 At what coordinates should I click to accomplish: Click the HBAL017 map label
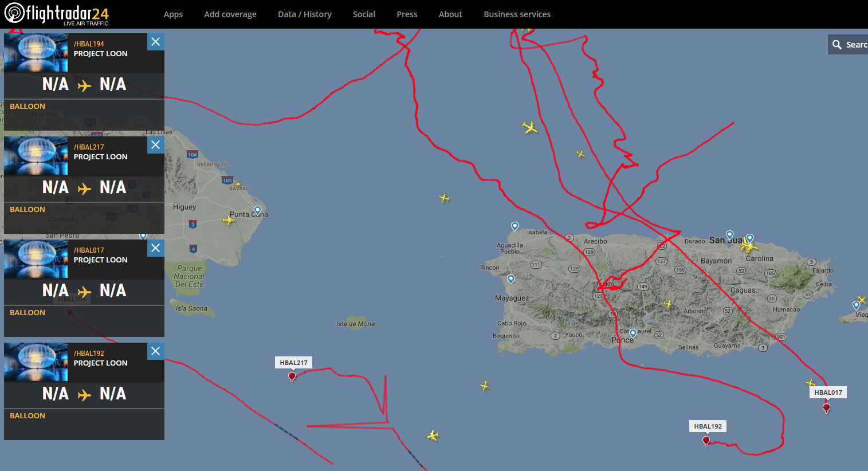(828, 392)
